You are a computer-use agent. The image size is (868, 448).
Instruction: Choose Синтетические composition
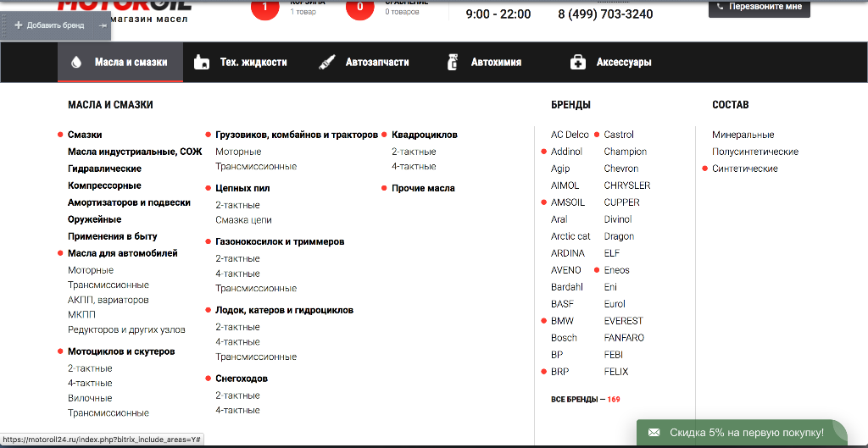(x=744, y=169)
